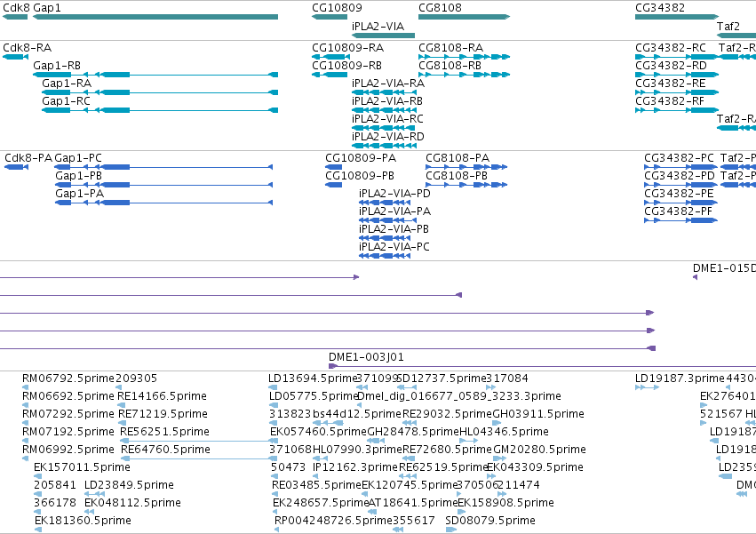The image size is (756, 534).
Task: Select transcript Gap1-RC
Action: (x=66, y=100)
